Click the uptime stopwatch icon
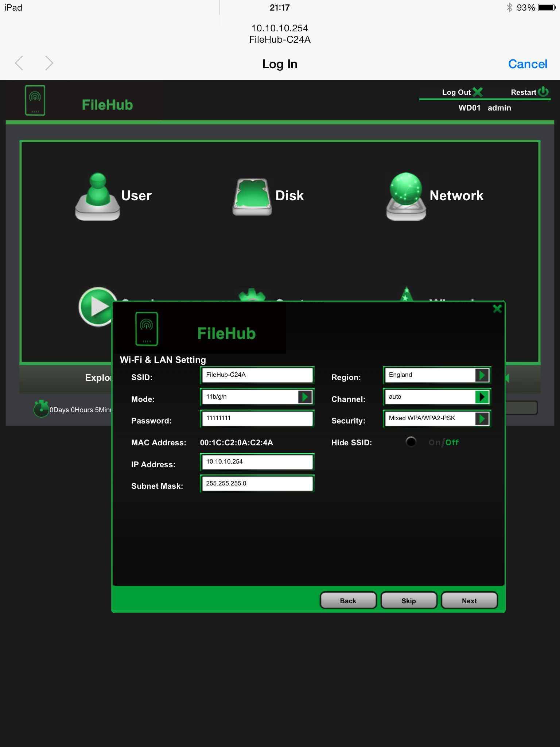Image resolution: width=560 pixels, height=747 pixels. (41, 409)
